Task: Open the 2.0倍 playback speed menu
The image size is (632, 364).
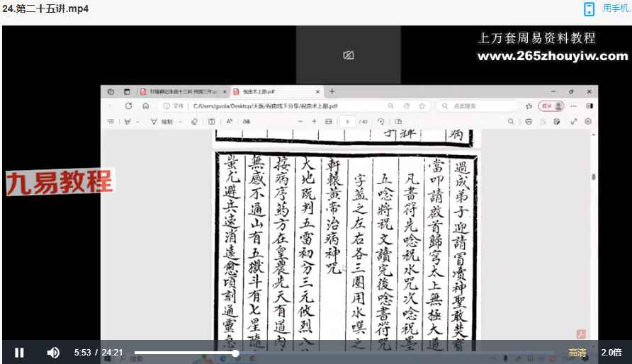Action: click(x=611, y=353)
